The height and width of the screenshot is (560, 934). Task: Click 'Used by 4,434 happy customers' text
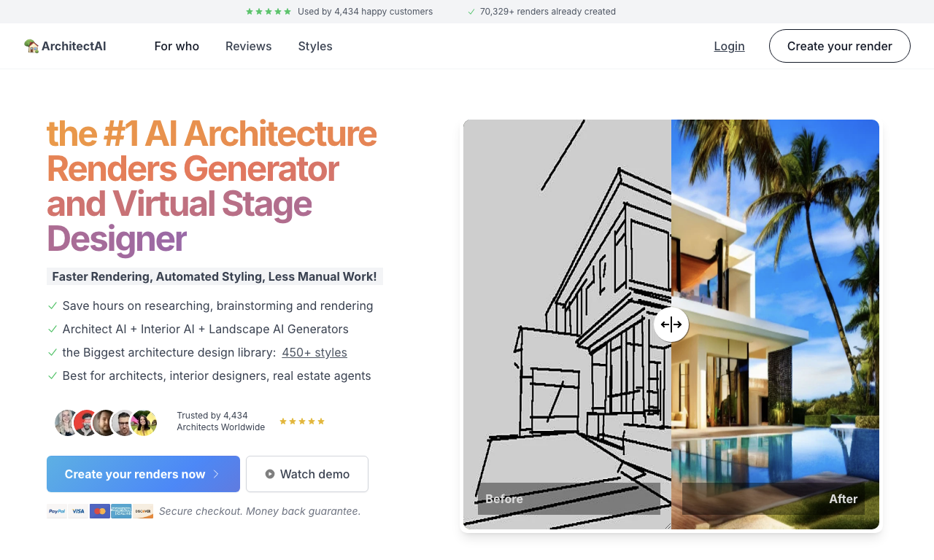(365, 12)
